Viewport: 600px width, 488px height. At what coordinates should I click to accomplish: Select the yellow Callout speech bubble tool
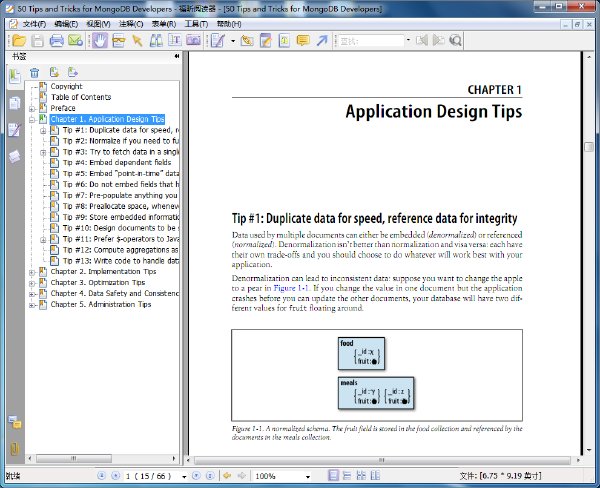303,40
